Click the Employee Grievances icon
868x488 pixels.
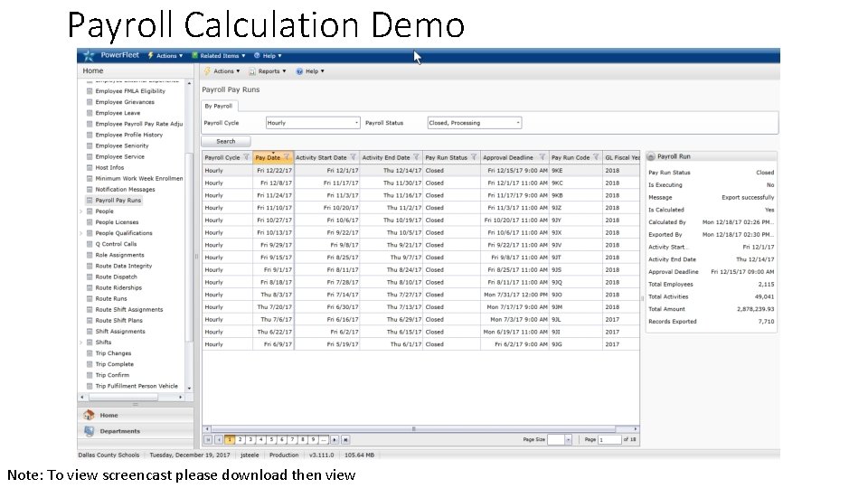[x=90, y=102]
